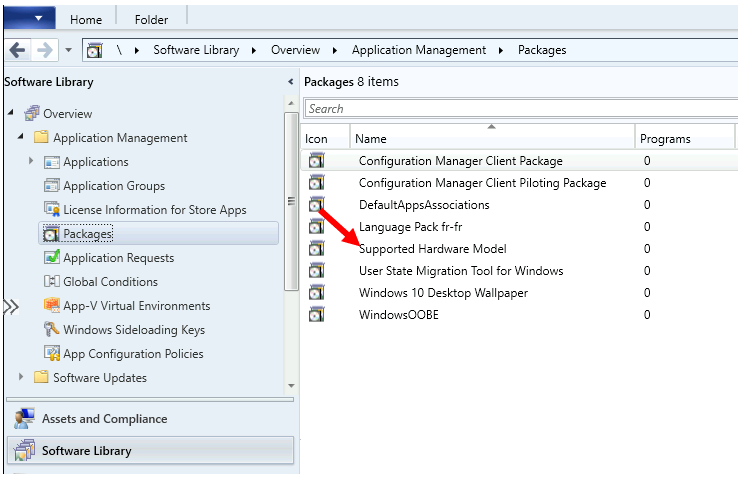Select Application Requests in the tree
742x478 pixels.
coord(119,257)
